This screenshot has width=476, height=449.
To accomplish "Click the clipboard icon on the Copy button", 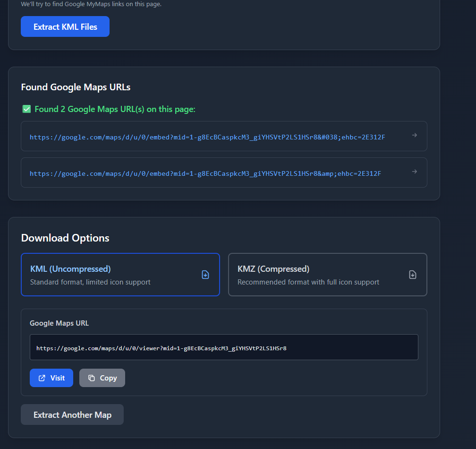I will point(92,378).
